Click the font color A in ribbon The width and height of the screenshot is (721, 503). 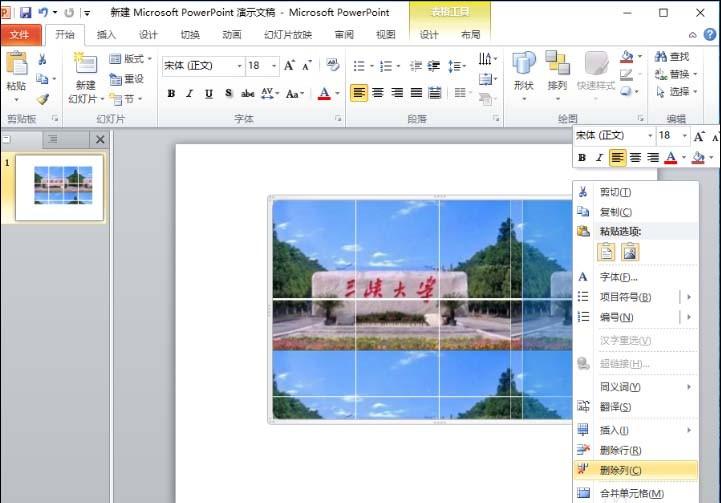click(323, 93)
